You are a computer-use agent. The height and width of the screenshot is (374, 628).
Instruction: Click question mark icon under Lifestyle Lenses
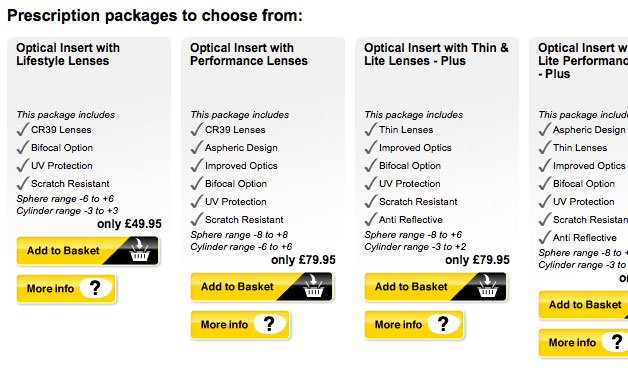pyautogui.click(x=95, y=288)
